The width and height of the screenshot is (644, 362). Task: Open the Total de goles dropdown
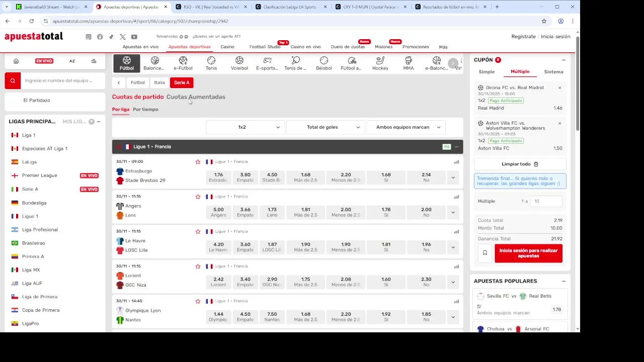(x=326, y=127)
